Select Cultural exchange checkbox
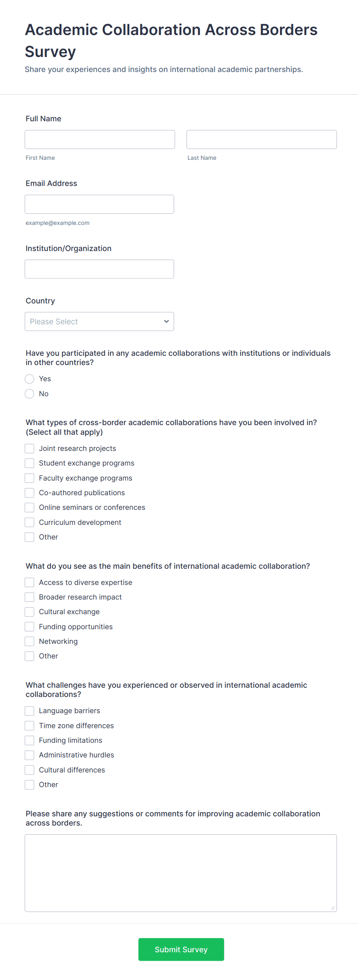The width and height of the screenshot is (358, 980). point(30,611)
